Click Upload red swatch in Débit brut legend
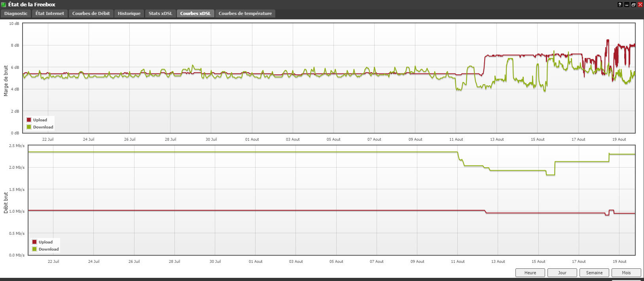 (34, 242)
